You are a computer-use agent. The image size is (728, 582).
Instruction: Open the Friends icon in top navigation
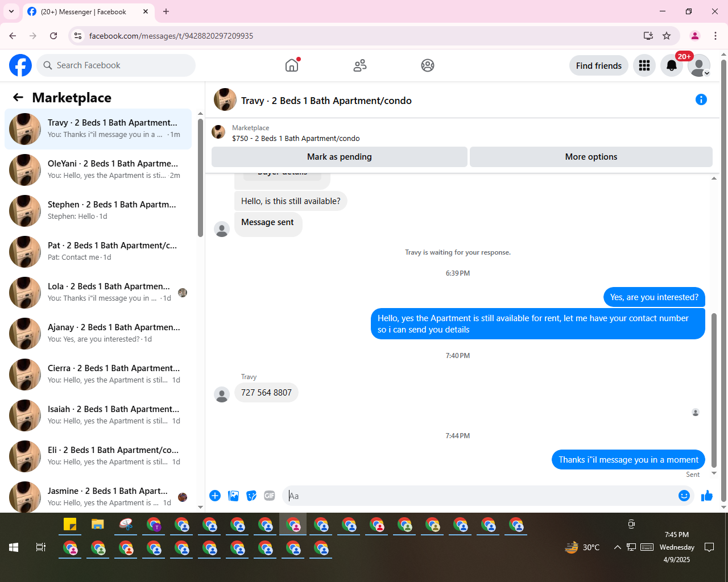tap(360, 65)
